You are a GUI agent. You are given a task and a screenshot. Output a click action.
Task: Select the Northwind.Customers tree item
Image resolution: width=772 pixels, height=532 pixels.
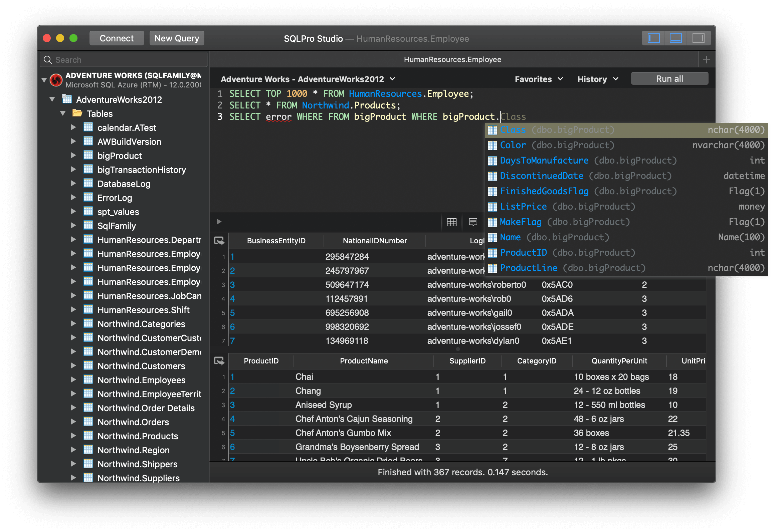tap(141, 366)
